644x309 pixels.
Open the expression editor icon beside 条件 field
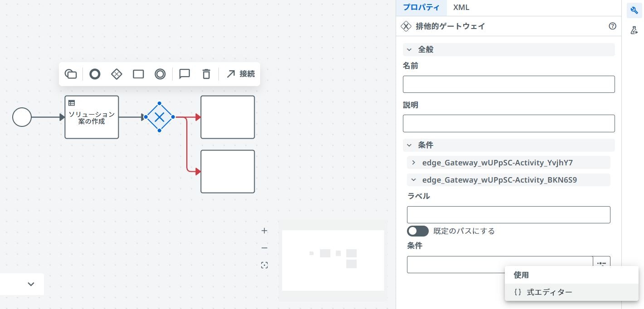point(602,264)
